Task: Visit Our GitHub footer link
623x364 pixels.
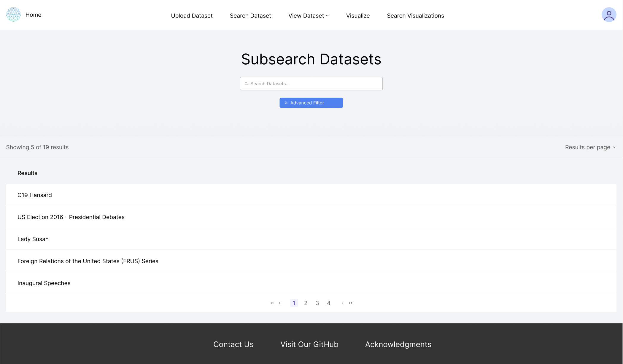Action: tap(309, 344)
